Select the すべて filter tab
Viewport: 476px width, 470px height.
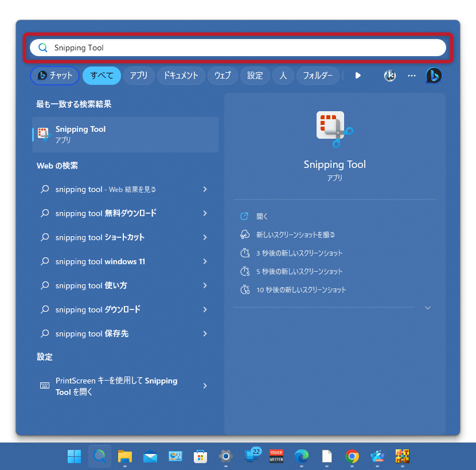(x=102, y=76)
